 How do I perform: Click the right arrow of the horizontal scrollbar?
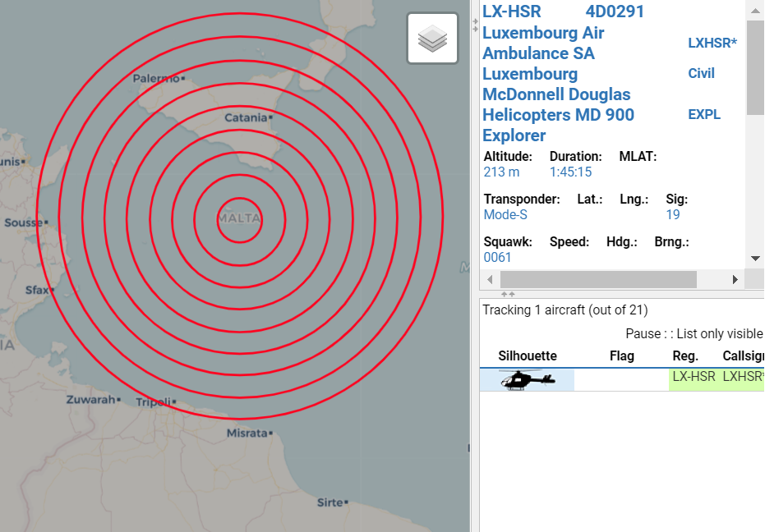pos(735,279)
